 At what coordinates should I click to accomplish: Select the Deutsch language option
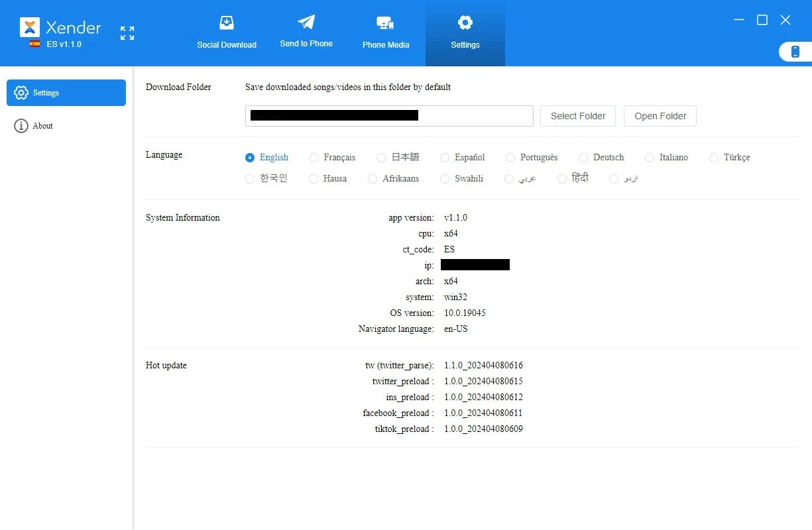[583, 158]
